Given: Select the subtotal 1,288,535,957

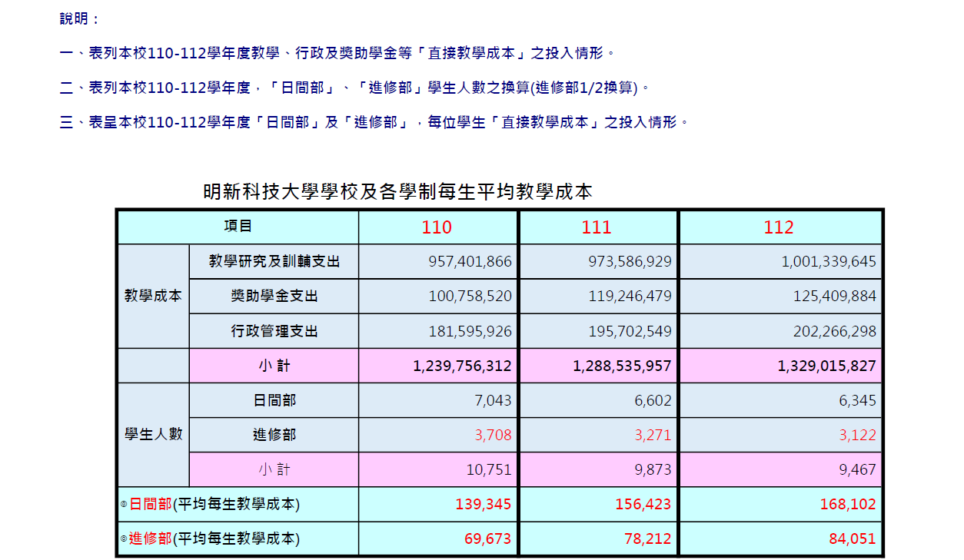Looking at the screenshot, I should coord(622,366).
